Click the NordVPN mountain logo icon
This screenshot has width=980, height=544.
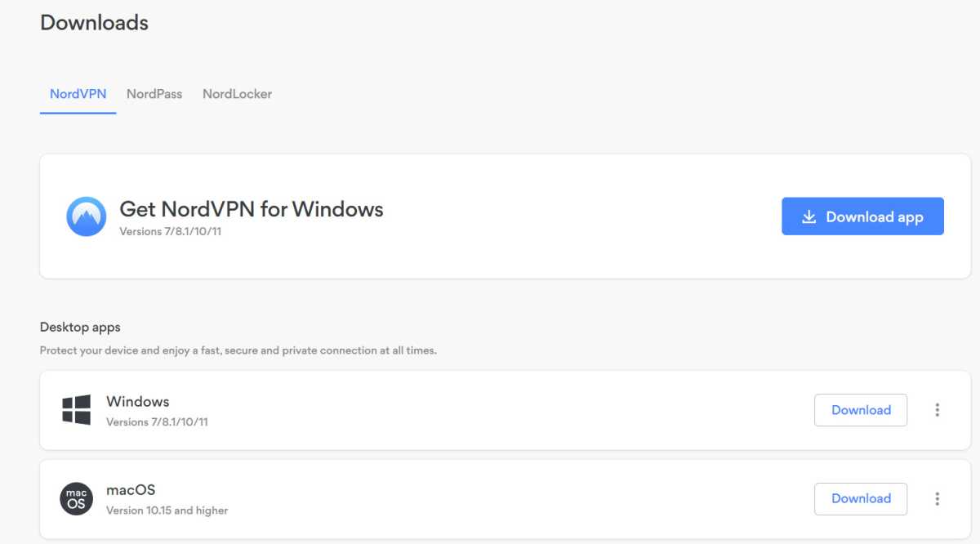[x=86, y=216]
